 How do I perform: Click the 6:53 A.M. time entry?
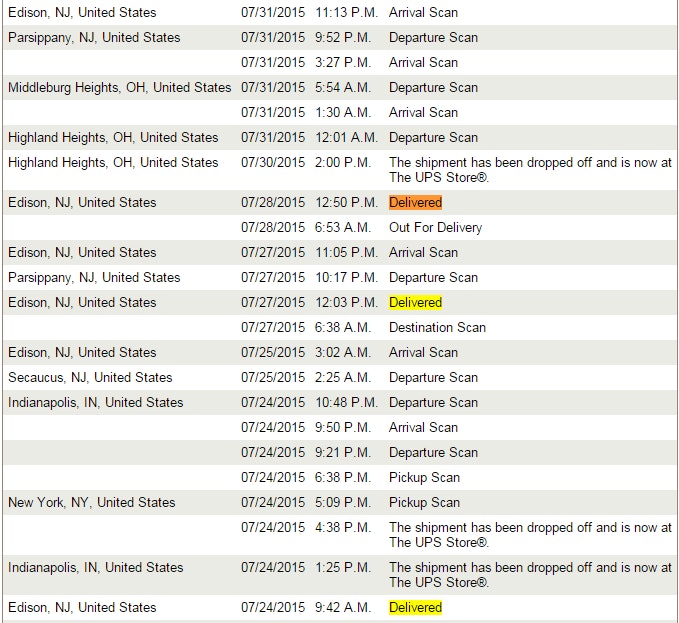tap(342, 227)
